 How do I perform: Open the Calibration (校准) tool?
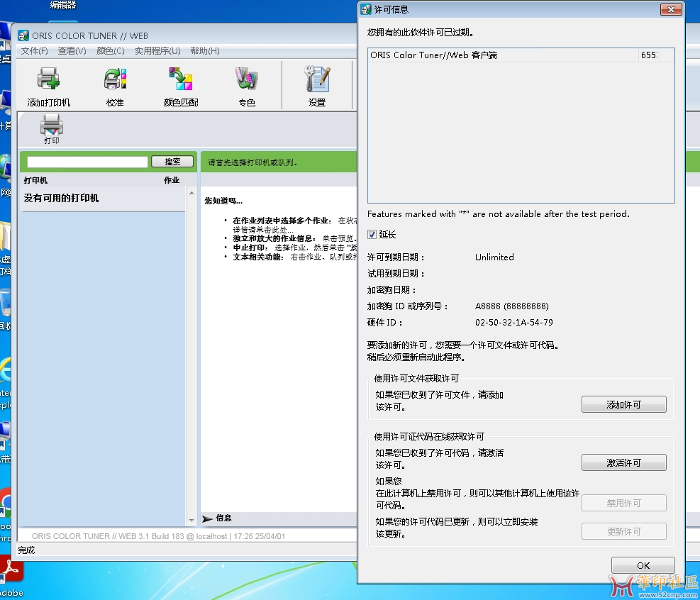click(115, 87)
